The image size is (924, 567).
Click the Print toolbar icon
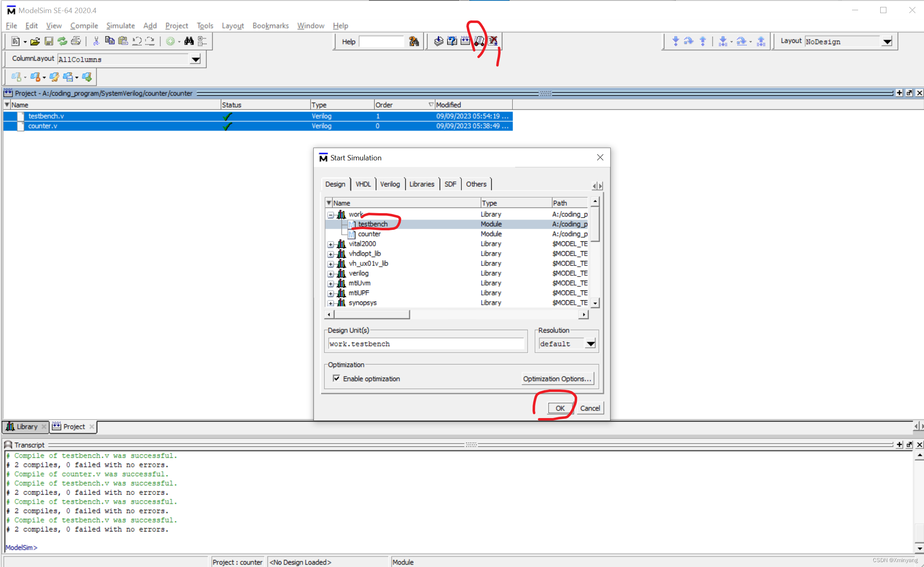(x=76, y=41)
